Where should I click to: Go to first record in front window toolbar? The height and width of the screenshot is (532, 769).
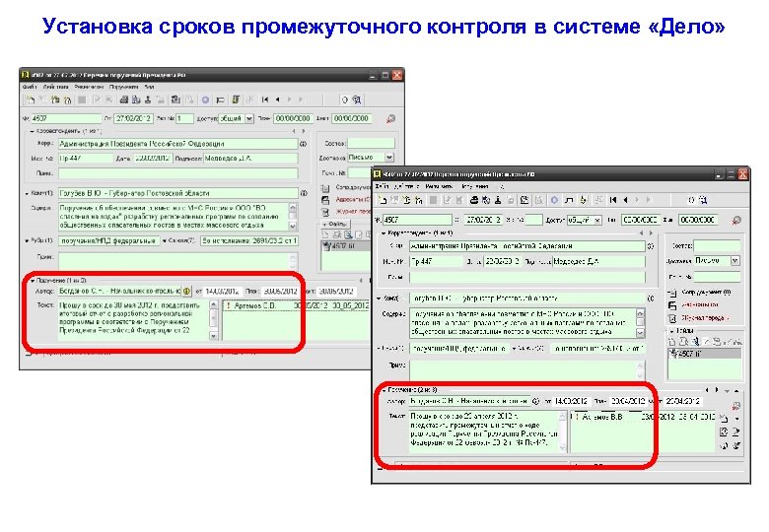click(x=613, y=200)
